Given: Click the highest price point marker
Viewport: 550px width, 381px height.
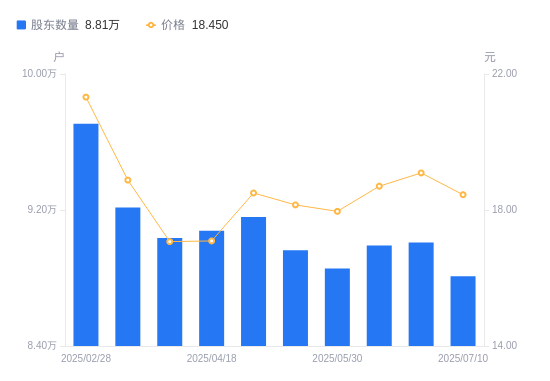Looking at the screenshot, I should tap(86, 97).
